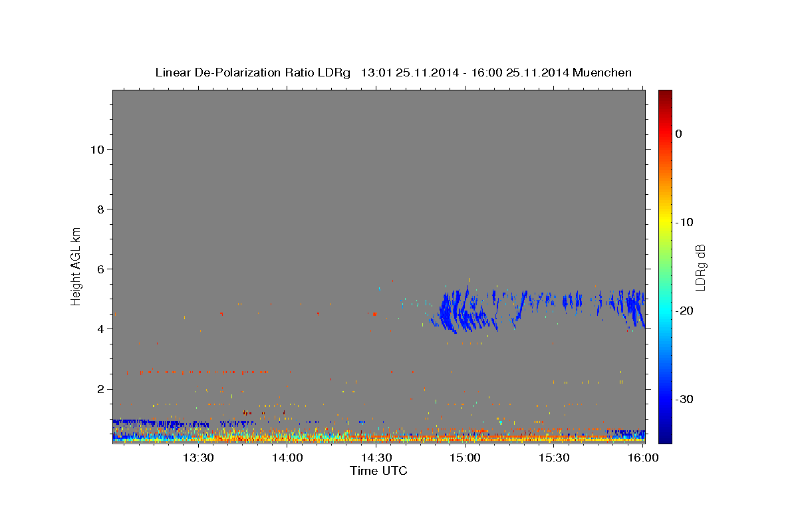Click the 13:30 time tick label
The height and width of the screenshot is (532, 798).
point(198,458)
